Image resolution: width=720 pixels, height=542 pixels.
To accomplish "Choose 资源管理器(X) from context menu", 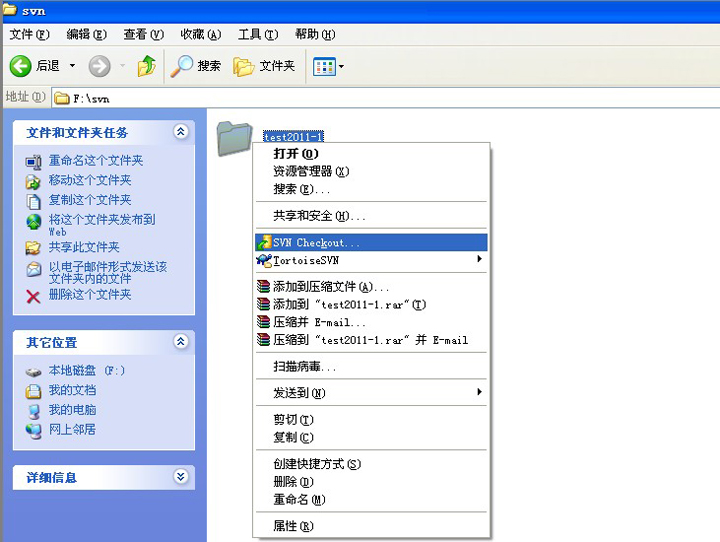I will pyautogui.click(x=371, y=171).
